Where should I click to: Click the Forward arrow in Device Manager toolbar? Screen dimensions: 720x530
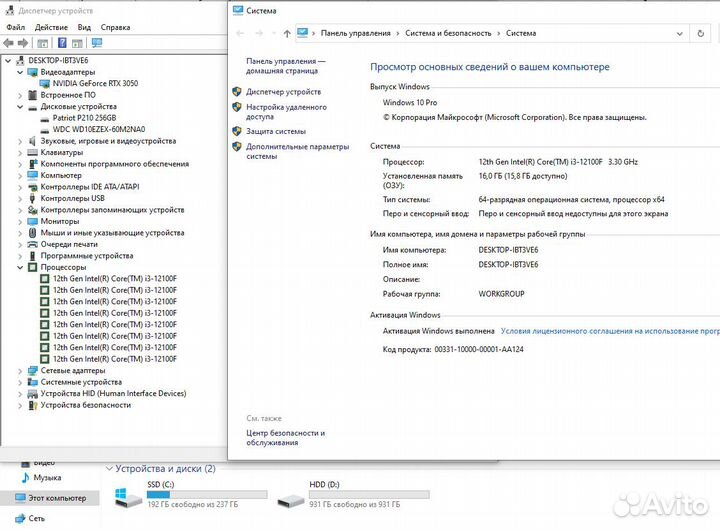[x=23, y=43]
